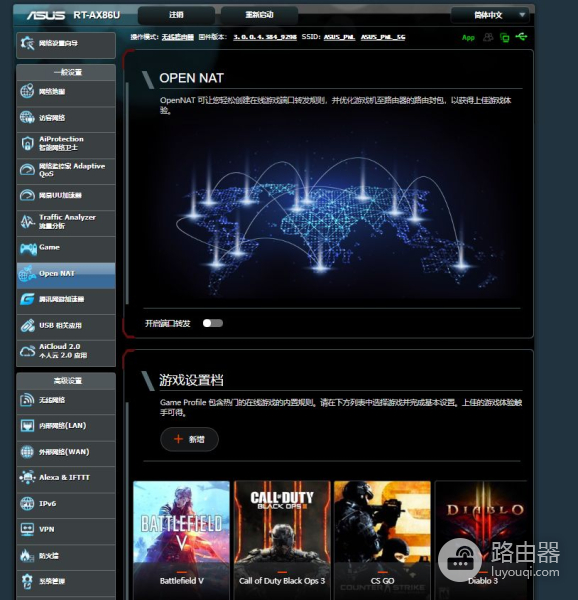
Task: Click the green USB status icon
Action: click(x=521, y=37)
